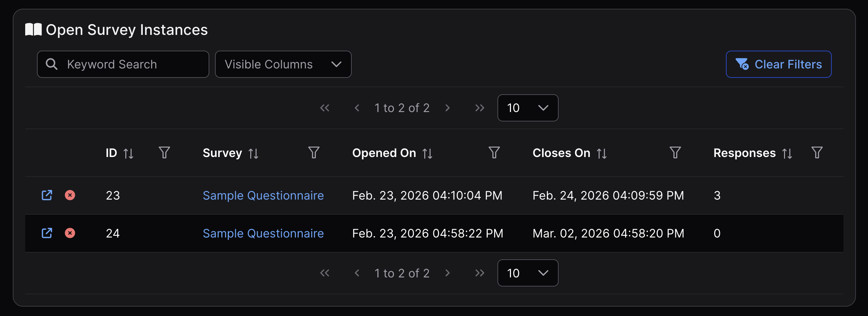
Task: Click the Closes On filter icon
Action: pyautogui.click(x=675, y=153)
